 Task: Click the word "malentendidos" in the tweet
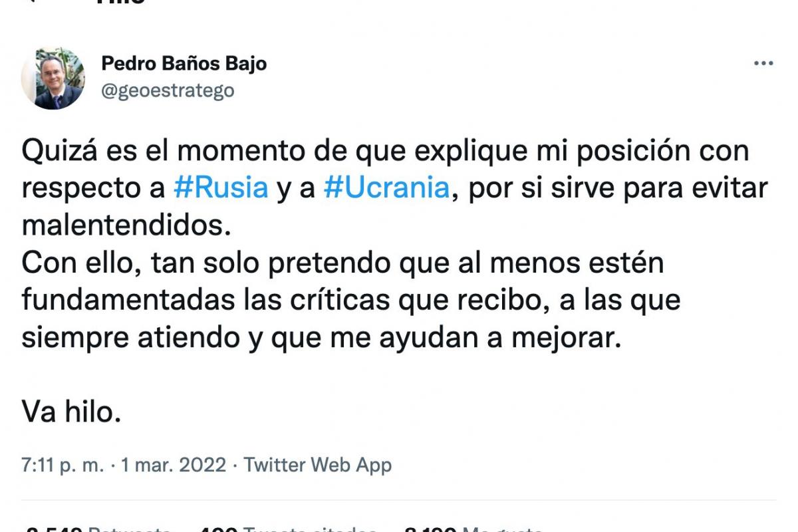click(x=125, y=225)
